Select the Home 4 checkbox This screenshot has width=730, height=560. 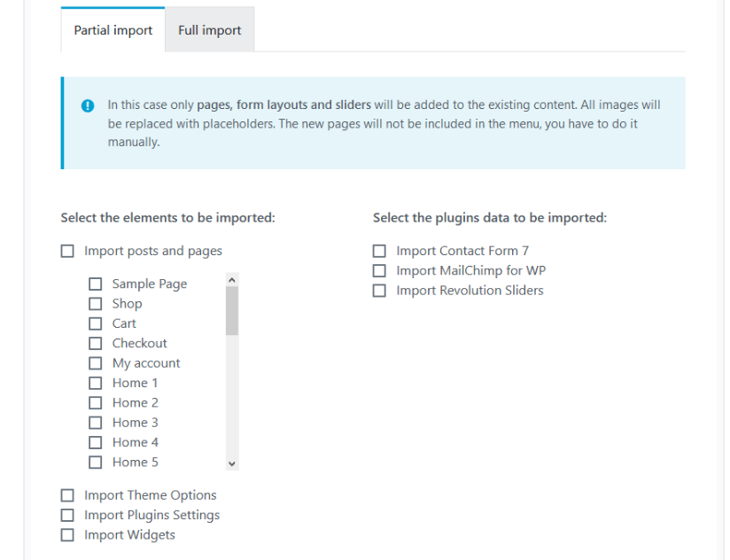pos(96,442)
